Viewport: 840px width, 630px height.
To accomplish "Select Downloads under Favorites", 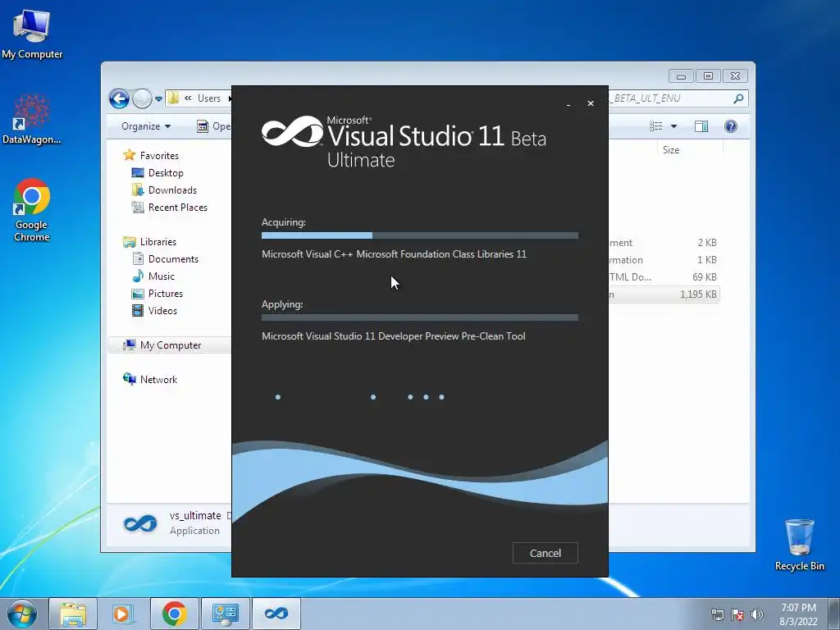I will click(x=172, y=190).
